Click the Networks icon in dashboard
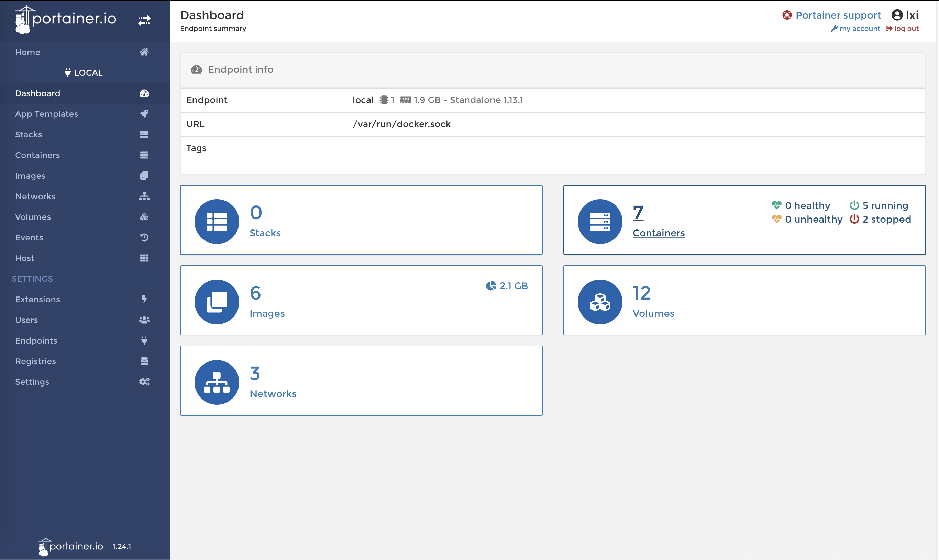 tap(217, 381)
